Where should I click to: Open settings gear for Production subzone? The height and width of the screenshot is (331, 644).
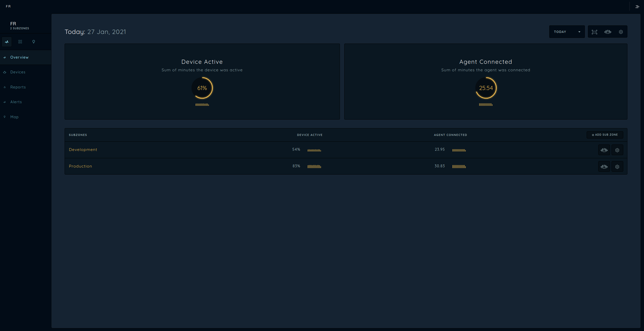pos(617,167)
